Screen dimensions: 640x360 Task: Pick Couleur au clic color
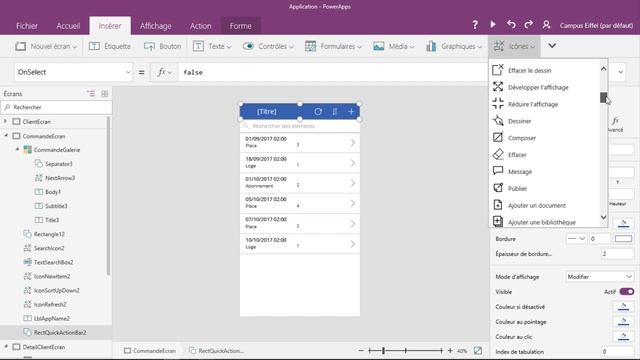pyautogui.click(x=623, y=336)
